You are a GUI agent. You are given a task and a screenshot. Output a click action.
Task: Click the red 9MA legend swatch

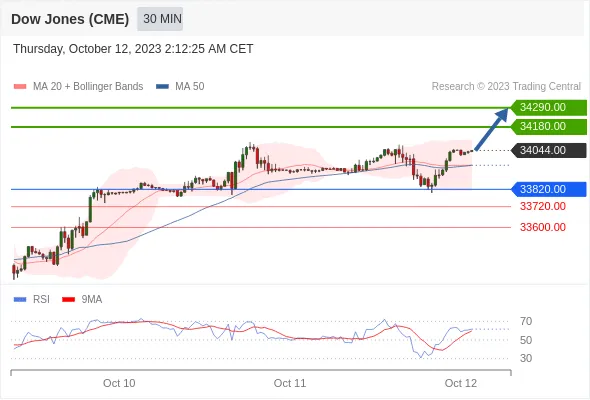68,300
